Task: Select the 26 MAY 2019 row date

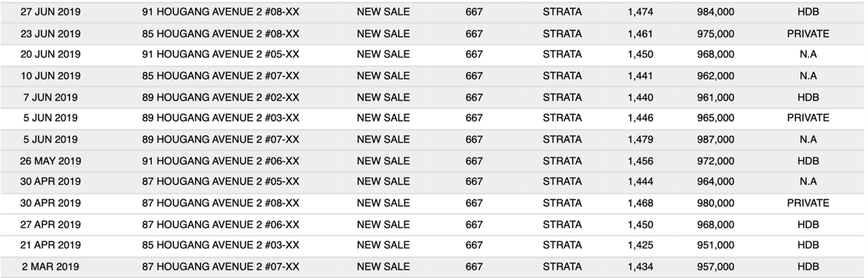Action: [x=50, y=161]
